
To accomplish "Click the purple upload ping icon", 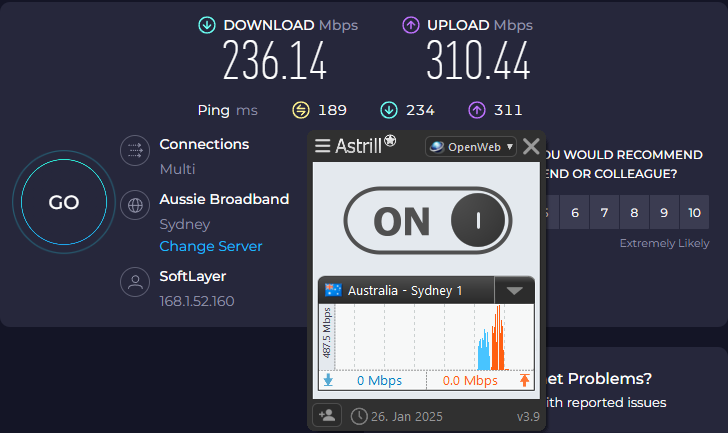I will [477, 110].
